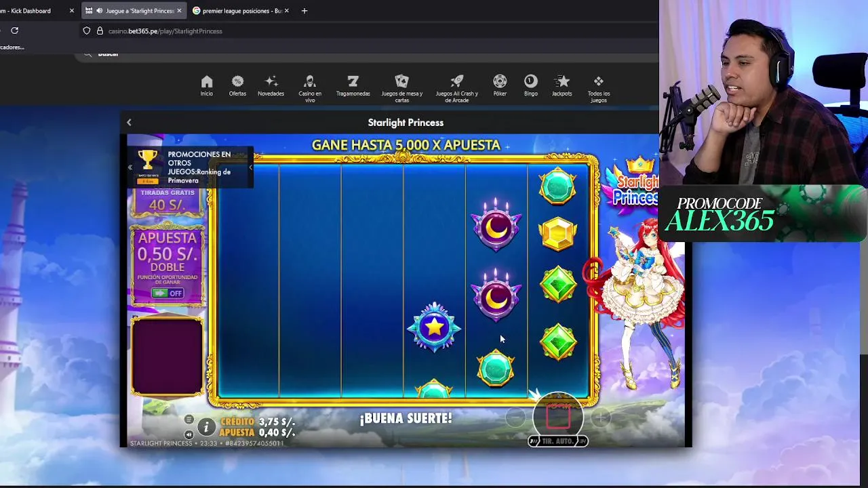This screenshot has height=488, width=868.
Task: Decrease bet with the minus button
Action: [x=515, y=418]
